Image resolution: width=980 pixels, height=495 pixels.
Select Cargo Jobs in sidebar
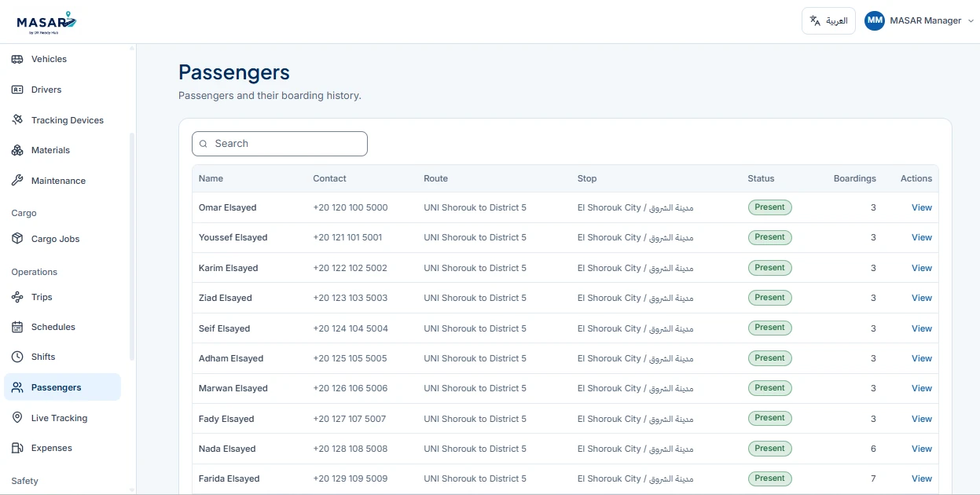tap(62, 239)
